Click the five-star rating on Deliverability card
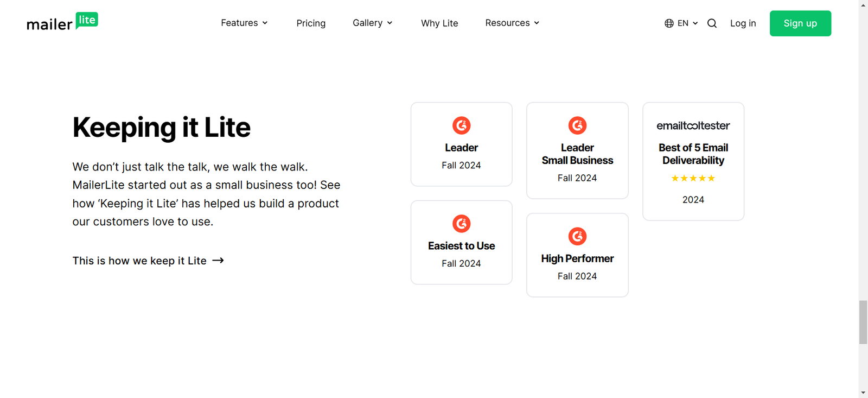 pyautogui.click(x=693, y=178)
